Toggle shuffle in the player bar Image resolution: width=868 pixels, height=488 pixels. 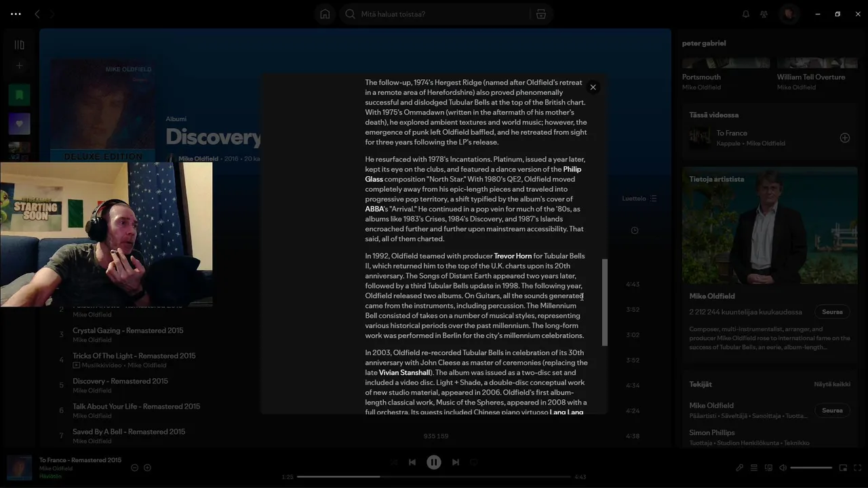(393, 462)
